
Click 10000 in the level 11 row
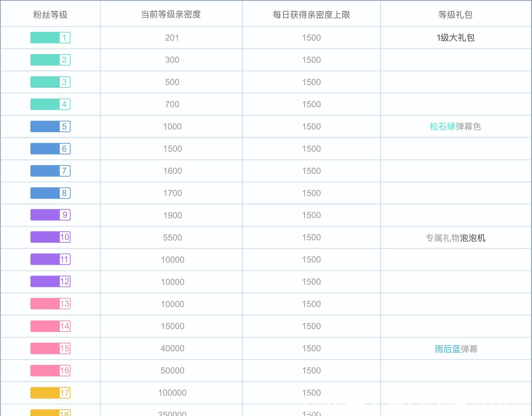click(173, 260)
